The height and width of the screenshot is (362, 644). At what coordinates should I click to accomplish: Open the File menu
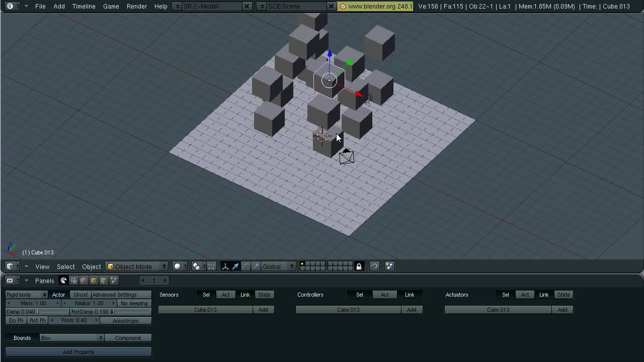(40, 7)
